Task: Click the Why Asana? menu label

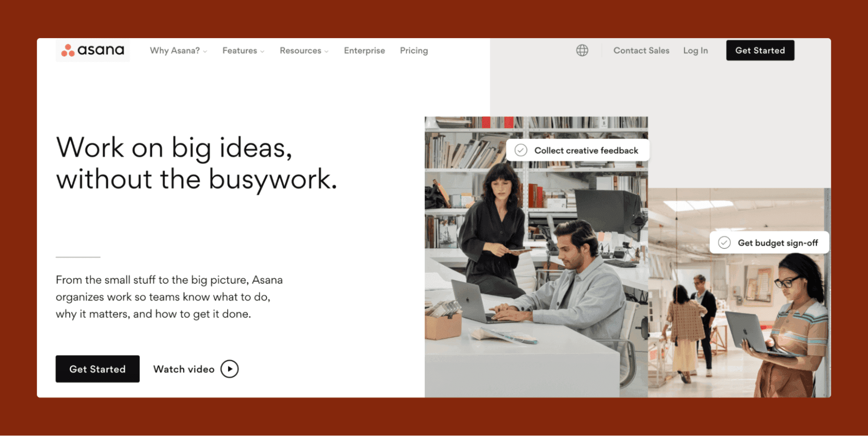Action: 175,51
